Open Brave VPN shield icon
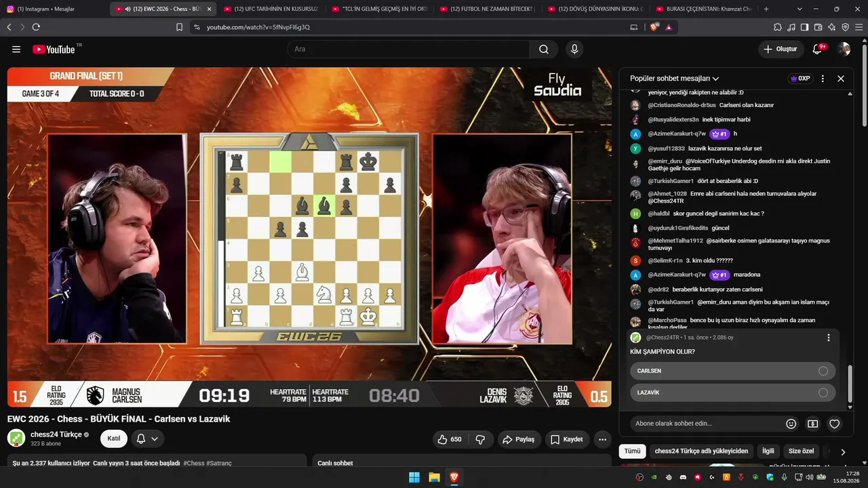 (845, 27)
